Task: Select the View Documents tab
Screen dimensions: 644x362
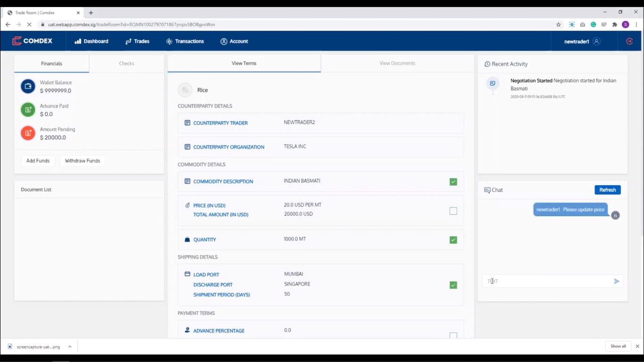Action: pos(397,63)
